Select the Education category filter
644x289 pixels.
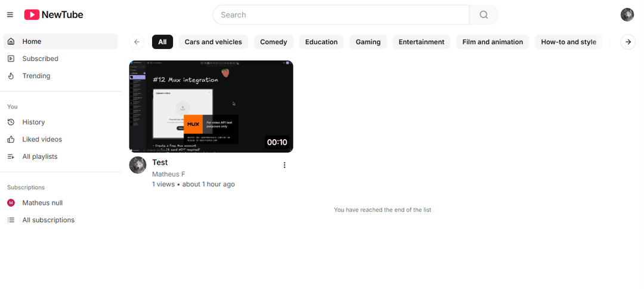(x=321, y=42)
